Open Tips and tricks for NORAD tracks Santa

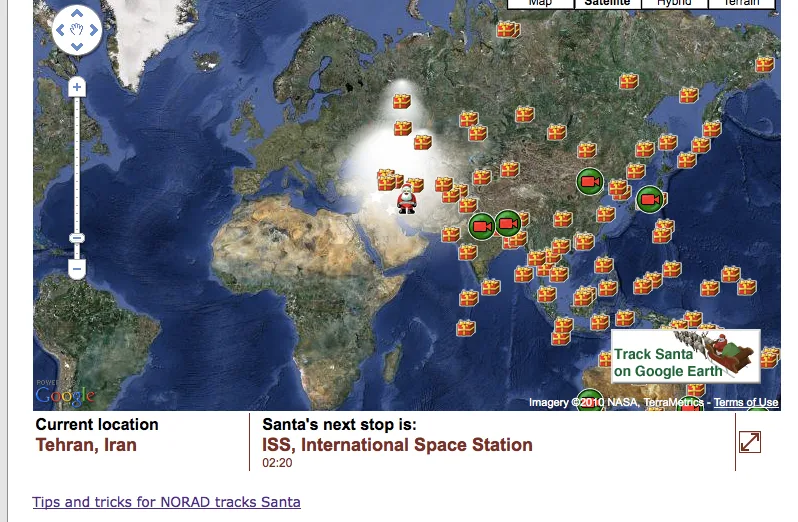(x=166, y=502)
